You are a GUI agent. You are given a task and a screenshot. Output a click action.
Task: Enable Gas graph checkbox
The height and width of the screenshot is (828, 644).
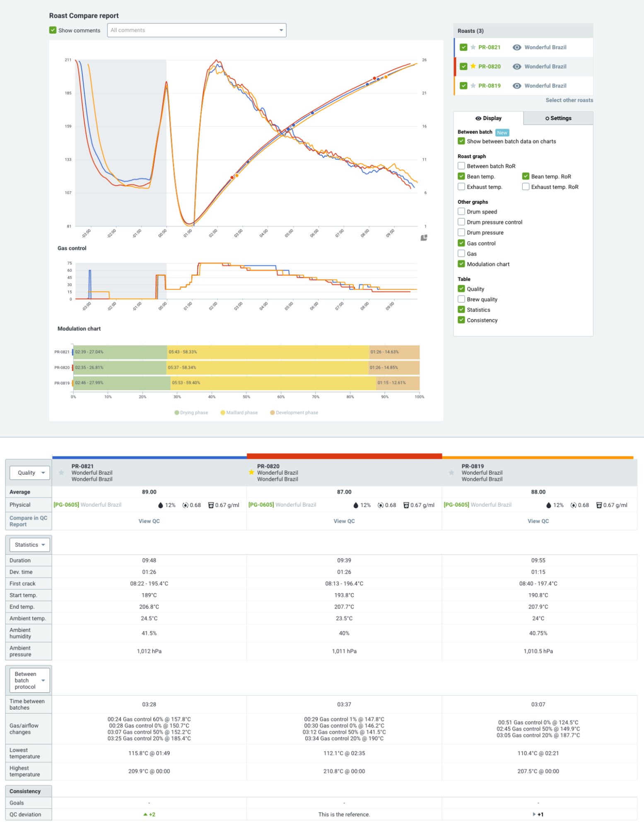pyautogui.click(x=461, y=253)
